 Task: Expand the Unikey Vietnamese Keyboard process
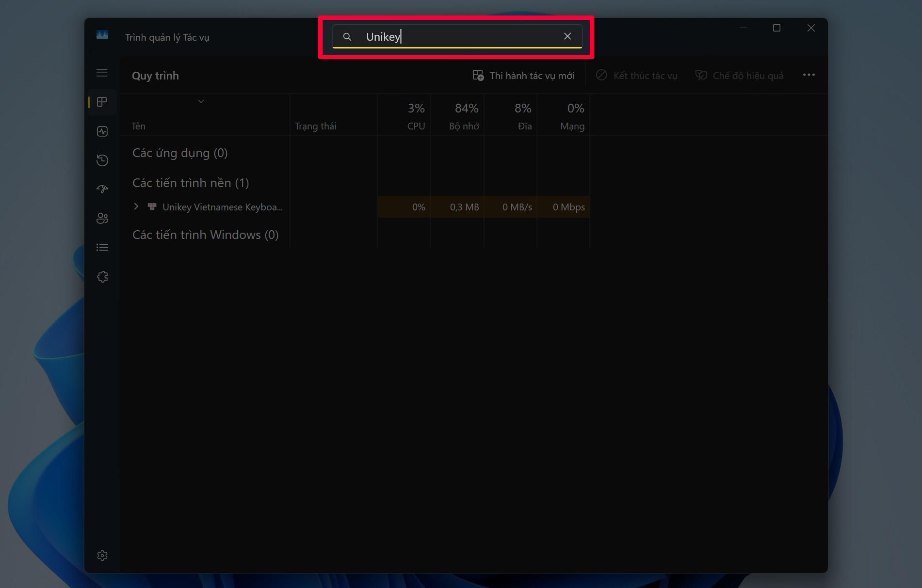tap(136, 207)
